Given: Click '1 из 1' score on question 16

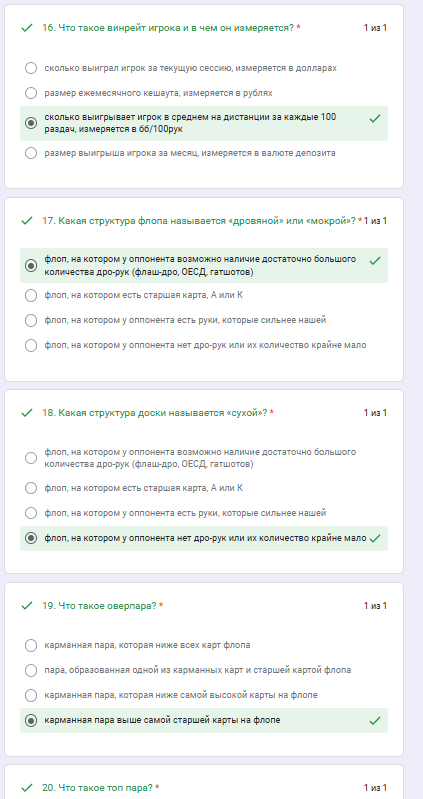Looking at the screenshot, I should [x=375, y=28].
